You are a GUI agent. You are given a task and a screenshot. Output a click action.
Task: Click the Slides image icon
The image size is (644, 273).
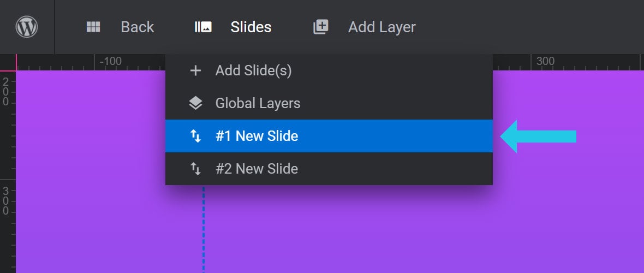203,27
